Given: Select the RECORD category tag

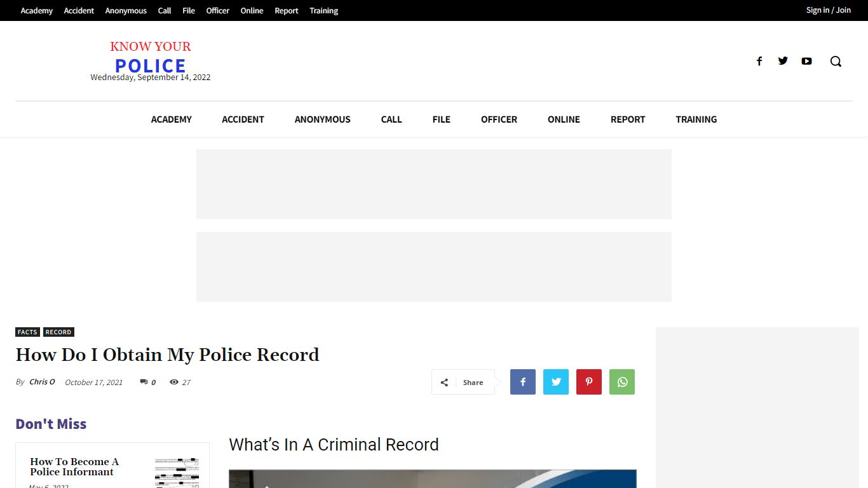Looking at the screenshot, I should (x=58, y=332).
